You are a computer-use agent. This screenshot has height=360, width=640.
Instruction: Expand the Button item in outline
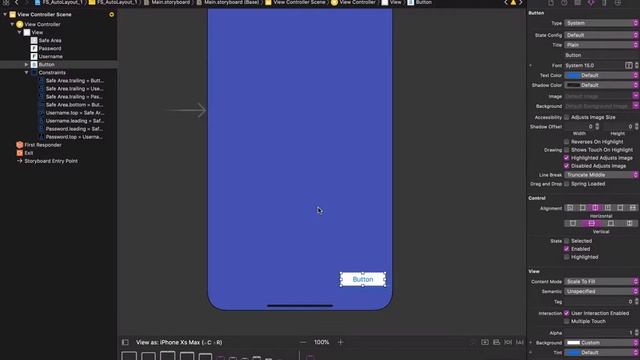coord(27,64)
